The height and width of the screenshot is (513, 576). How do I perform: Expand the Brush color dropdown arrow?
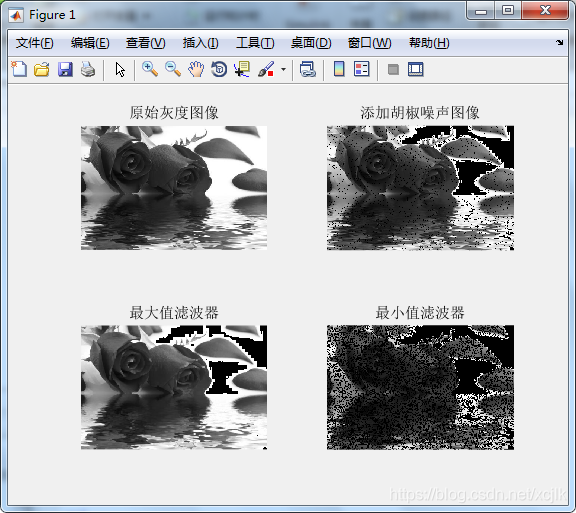click(283, 69)
